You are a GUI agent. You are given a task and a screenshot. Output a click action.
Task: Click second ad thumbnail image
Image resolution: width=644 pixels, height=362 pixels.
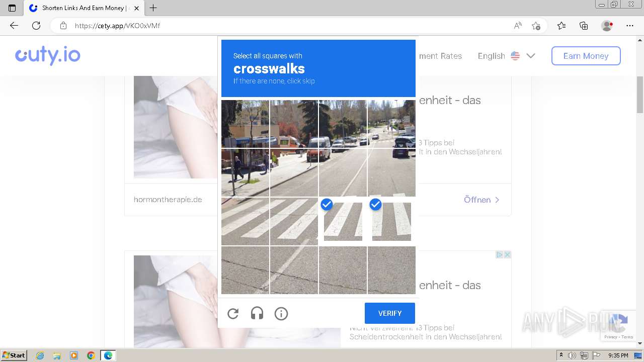click(176, 301)
